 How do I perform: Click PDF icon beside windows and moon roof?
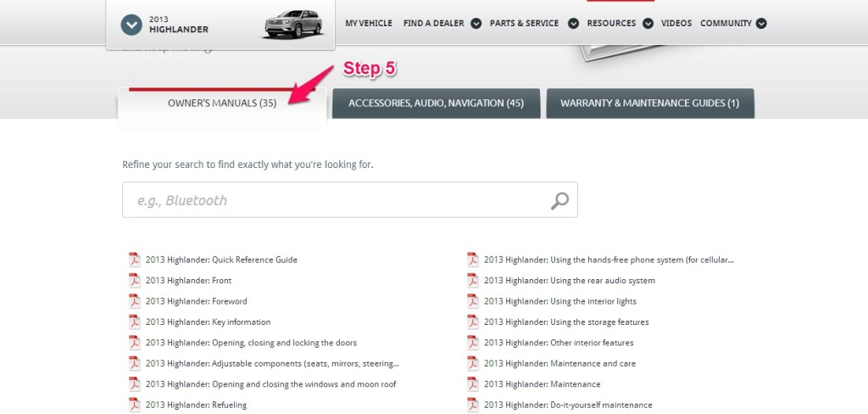tap(135, 384)
